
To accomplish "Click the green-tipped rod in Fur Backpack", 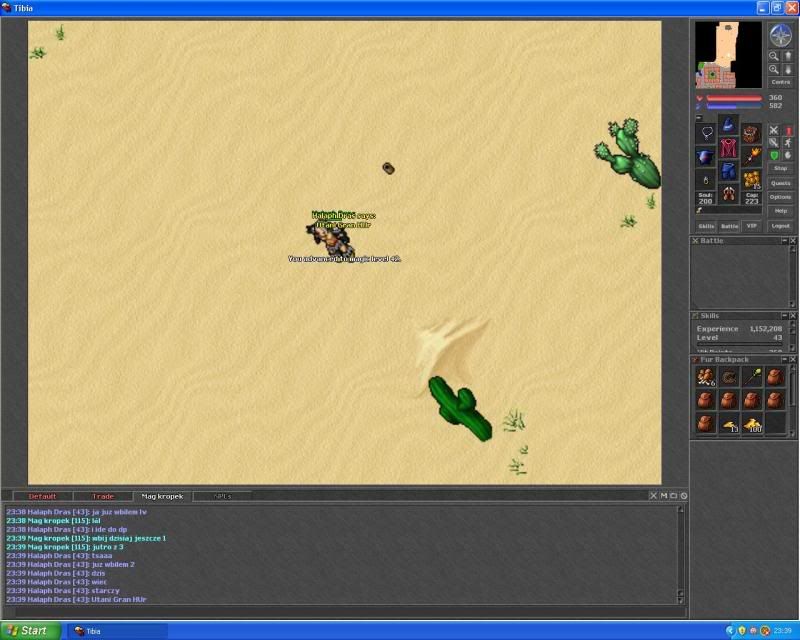I will point(752,377).
